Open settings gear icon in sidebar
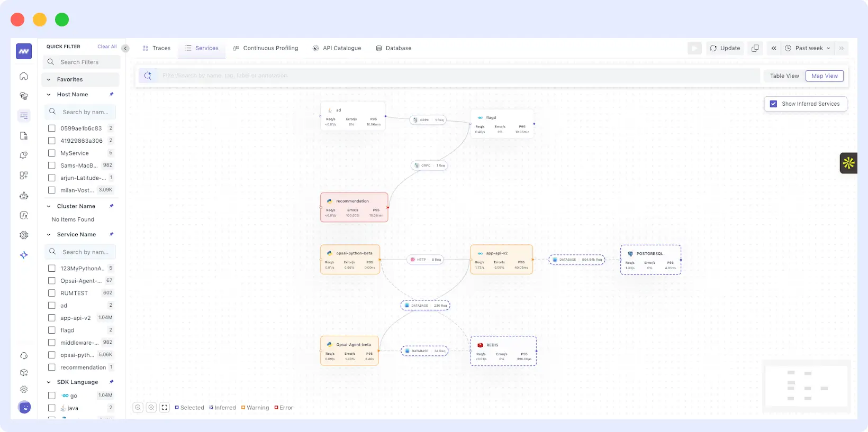The width and height of the screenshot is (868, 432). pyautogui.click(x=24, y=389)
